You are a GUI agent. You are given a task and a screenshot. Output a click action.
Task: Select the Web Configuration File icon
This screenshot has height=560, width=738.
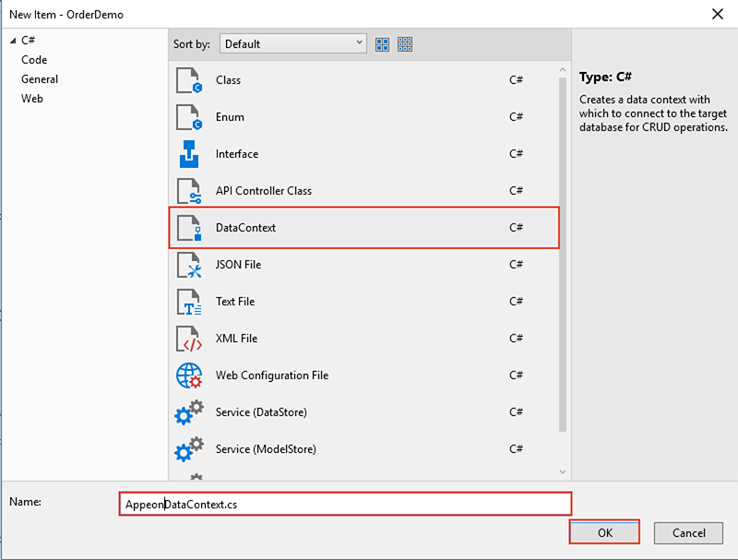tap(188, 375)
